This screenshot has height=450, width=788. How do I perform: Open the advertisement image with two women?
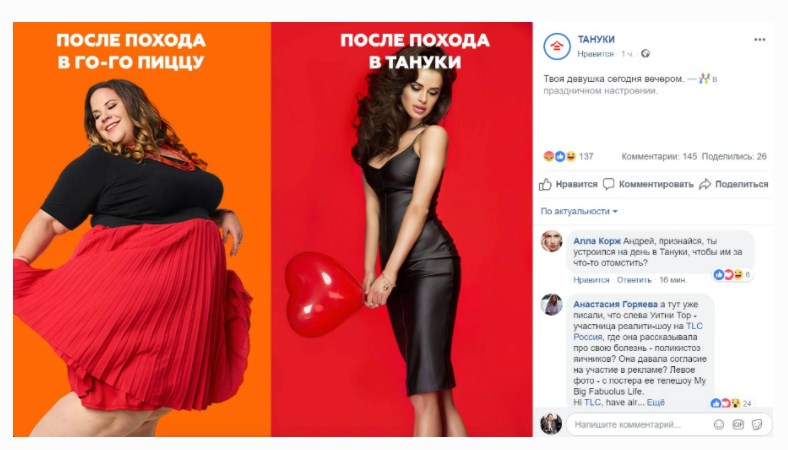pos(272,229)
